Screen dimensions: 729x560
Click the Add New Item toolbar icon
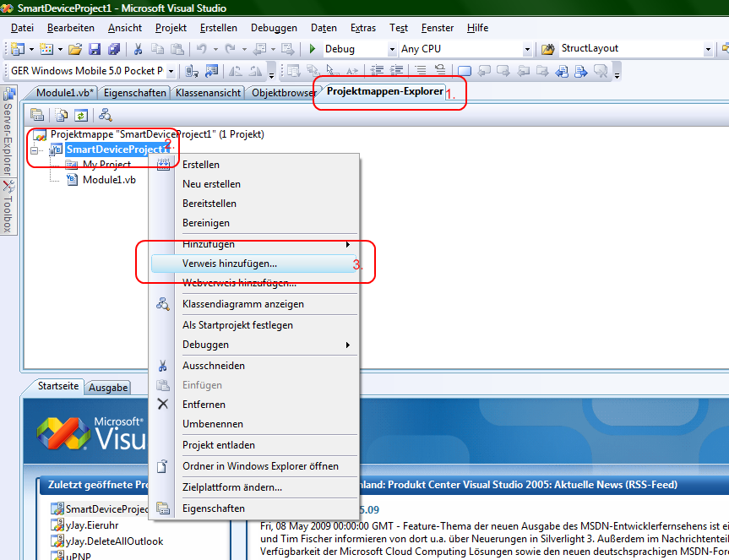[x=46, y=49]
